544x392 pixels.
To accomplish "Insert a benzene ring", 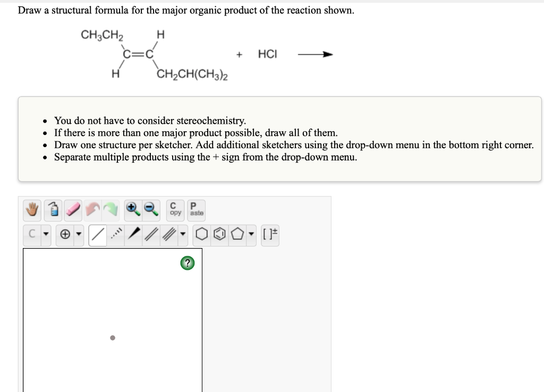I will 219,235.
